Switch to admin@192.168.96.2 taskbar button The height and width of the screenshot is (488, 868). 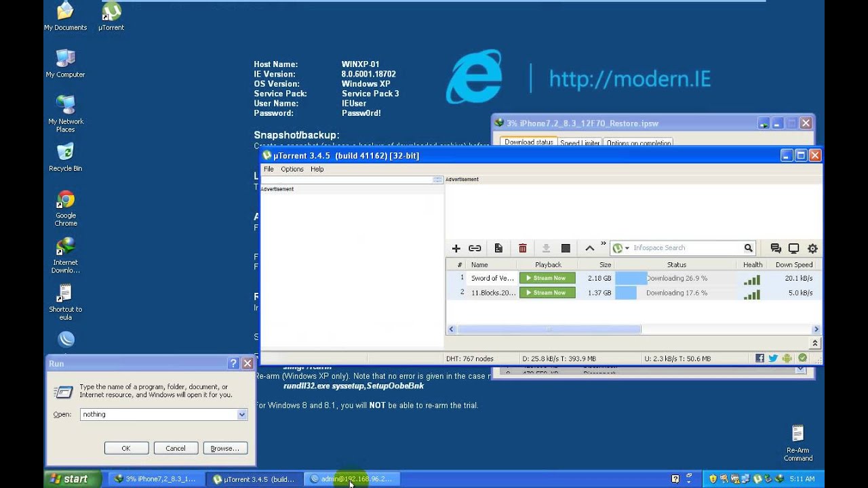point(351,479)
